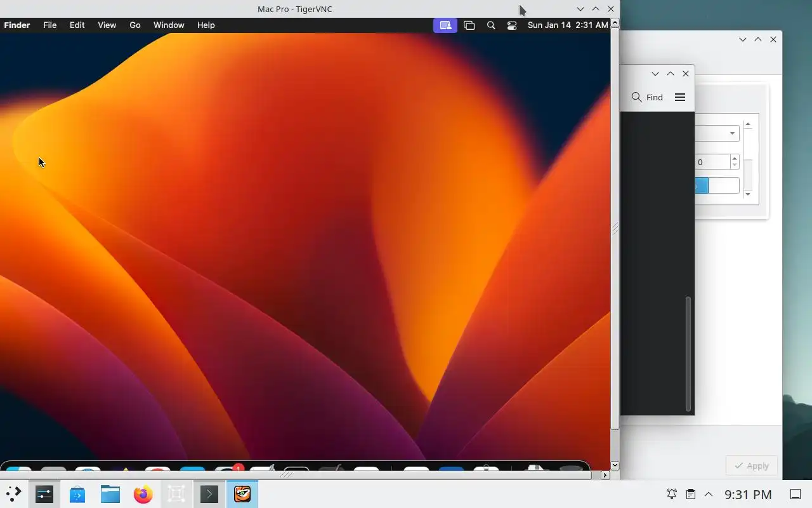Click the Sun Jan 14 2:31 AM clock
This screenshot has height=508, width=812.
pyautogui.click(x=568, y=25)
